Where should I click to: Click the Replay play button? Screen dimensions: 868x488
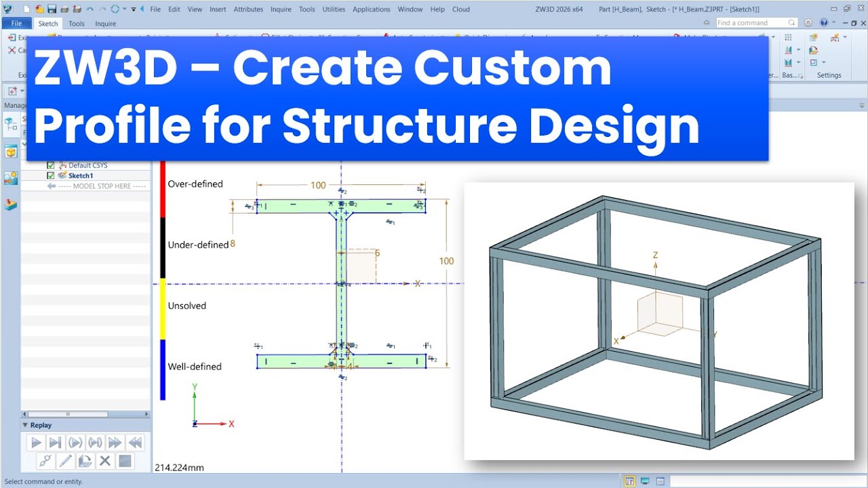coord(37,443)
